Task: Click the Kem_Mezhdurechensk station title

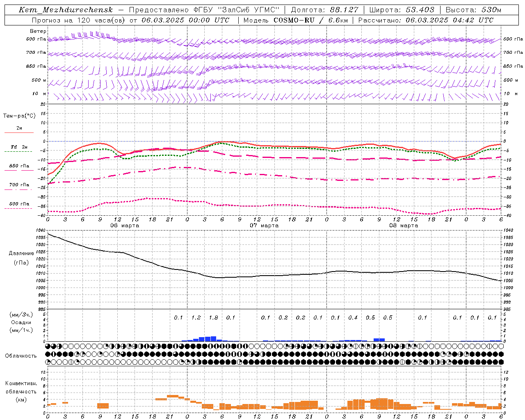Action: [66, 10]
